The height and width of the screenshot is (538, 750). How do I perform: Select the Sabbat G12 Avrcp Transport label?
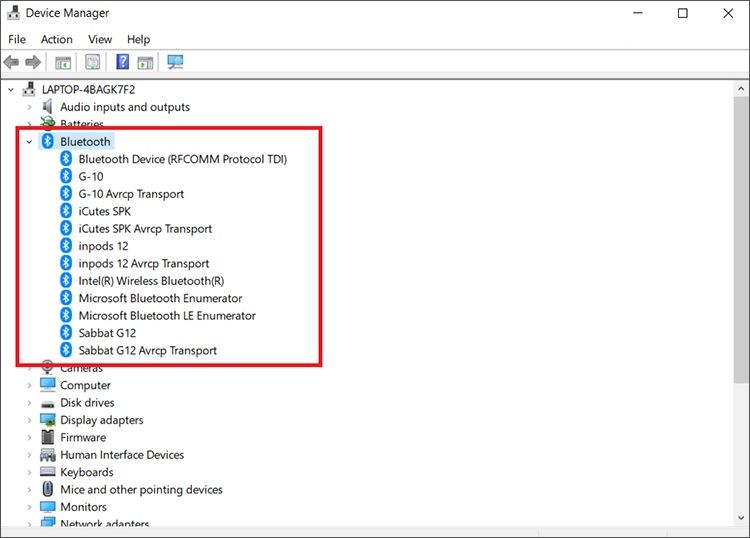click(x=147, y=350)
